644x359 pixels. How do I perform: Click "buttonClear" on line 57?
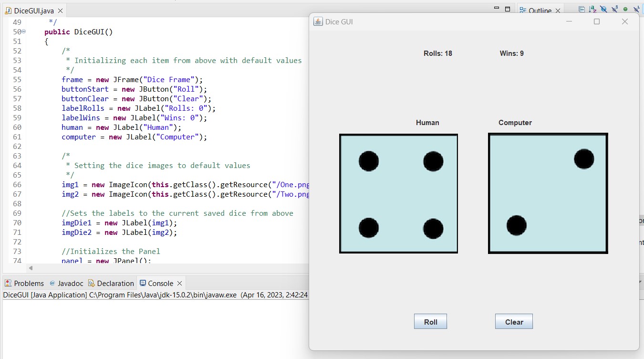click(x=85, y=99)
